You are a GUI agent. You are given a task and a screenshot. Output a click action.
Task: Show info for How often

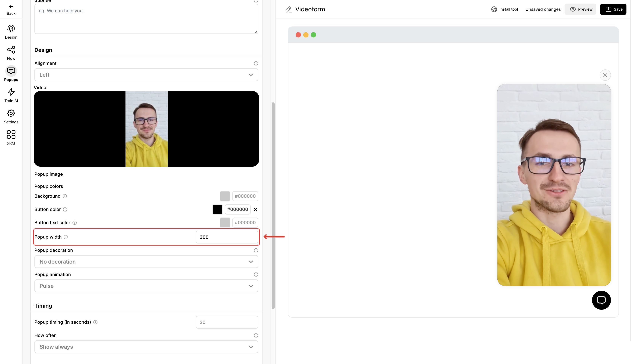point(256,335)
